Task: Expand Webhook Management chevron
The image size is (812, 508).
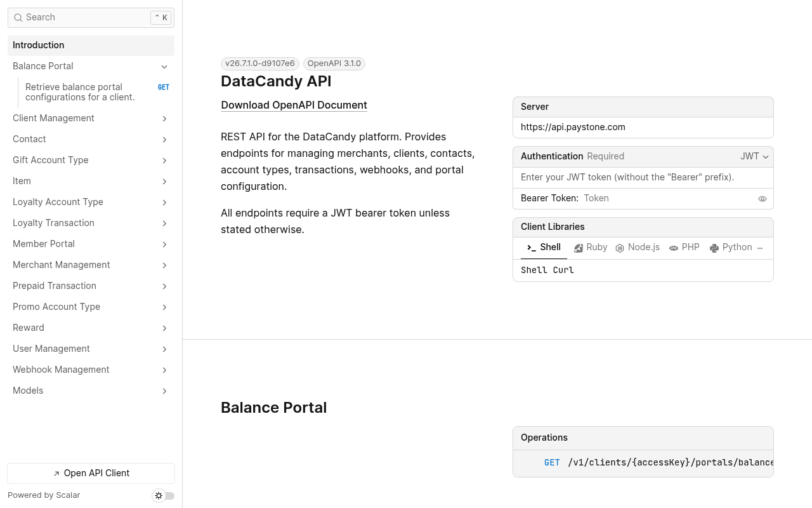Action: 164,370
